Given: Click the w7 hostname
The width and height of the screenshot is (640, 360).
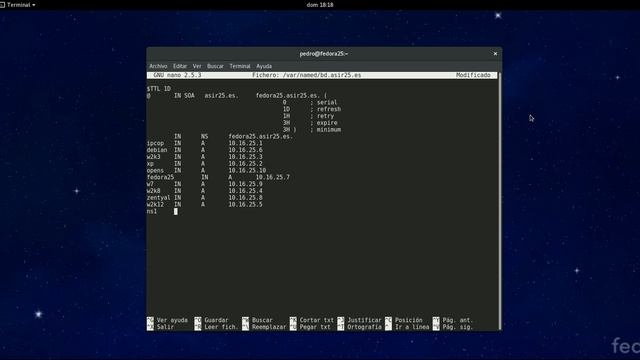Looking at the screenshot, I should point(150,184).
